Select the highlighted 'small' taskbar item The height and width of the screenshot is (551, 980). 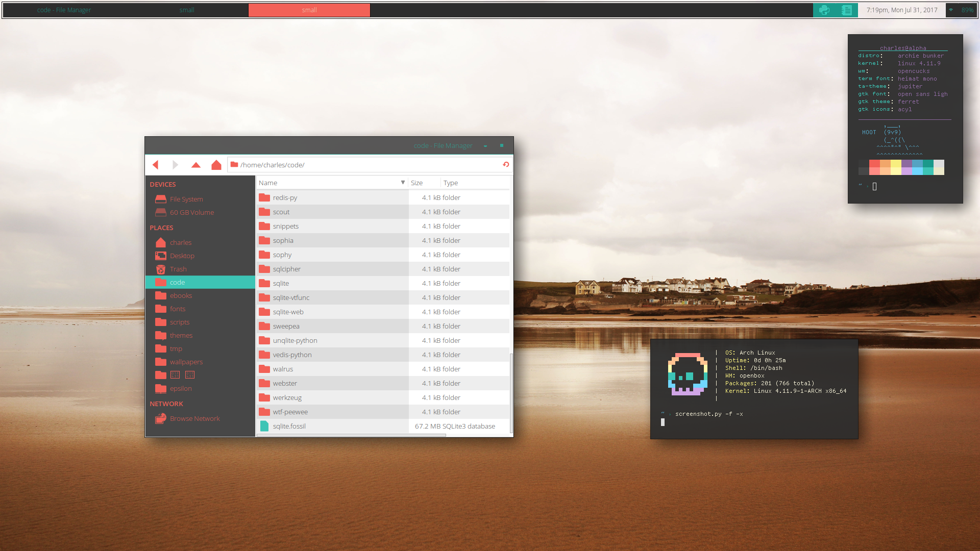point(309,10)
